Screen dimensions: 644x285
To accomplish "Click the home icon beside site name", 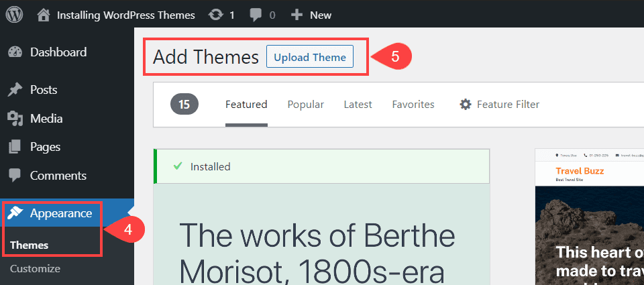I will [x=44, y=15].
